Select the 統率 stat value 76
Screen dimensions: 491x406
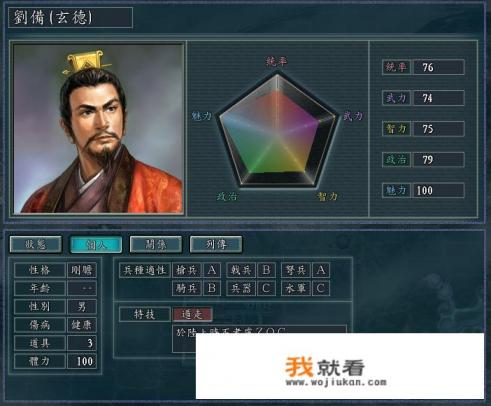tap(438, 67)
